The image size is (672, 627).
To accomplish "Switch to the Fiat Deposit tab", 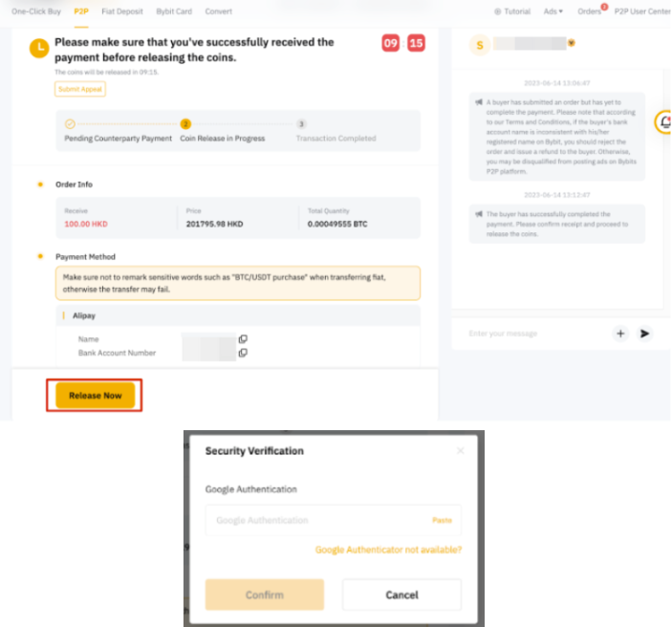I will (x=122, y=11).
